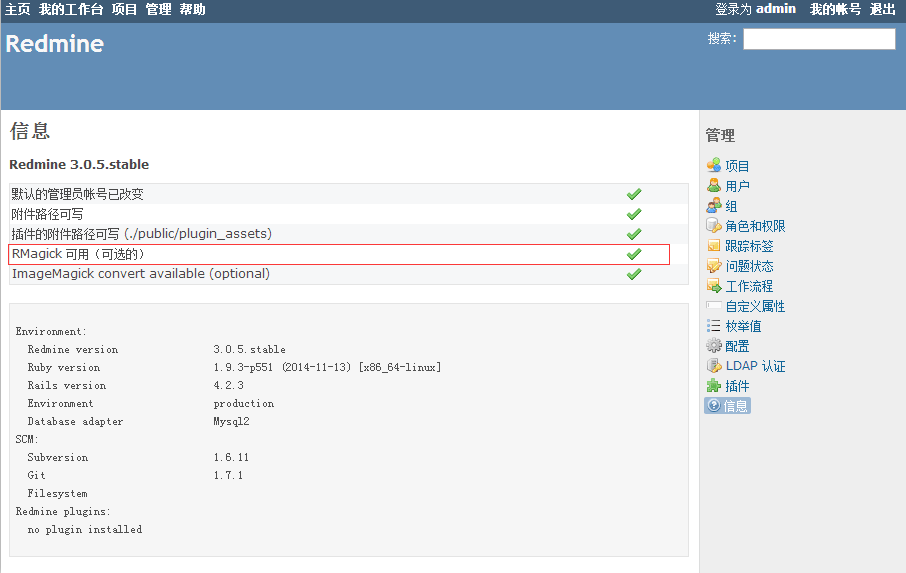Open 主页 in the top menu
Viewport: 906px width, 573px height.
click(x=17, y=9)
